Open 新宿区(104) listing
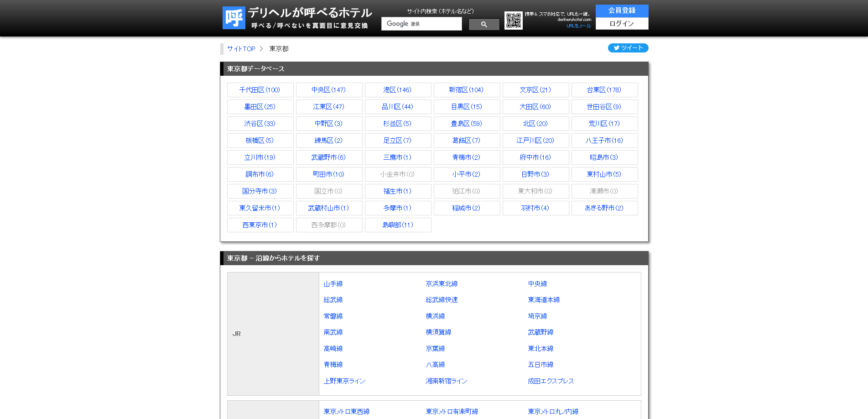The image size is (868, 419). tap(467, 90)
